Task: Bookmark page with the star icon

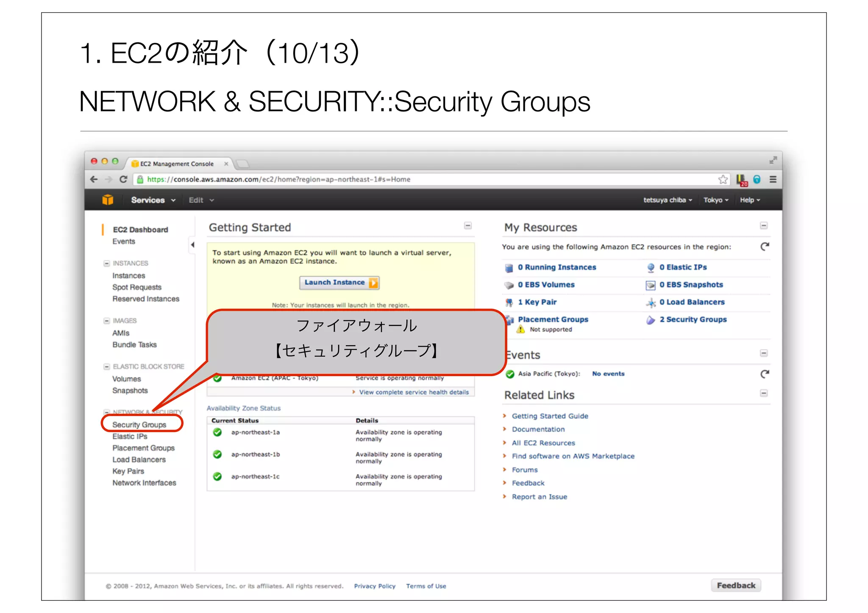Action: (723, 179)
